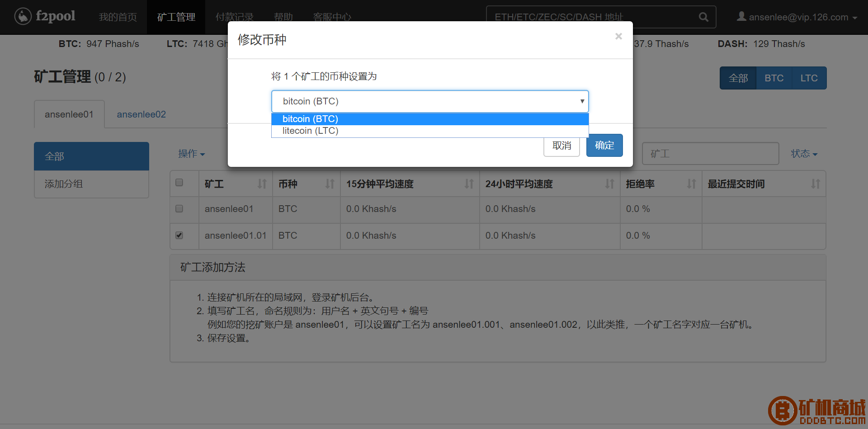Open the coin select box showing bitcoin (BTC)
This screenshot has height=429, width=868.
(430, 101)
